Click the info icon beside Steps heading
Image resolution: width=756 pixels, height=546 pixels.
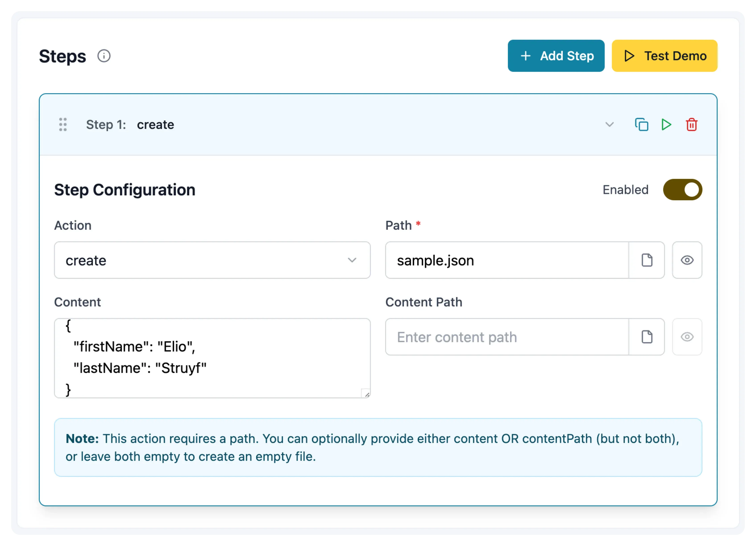point(104,56)
